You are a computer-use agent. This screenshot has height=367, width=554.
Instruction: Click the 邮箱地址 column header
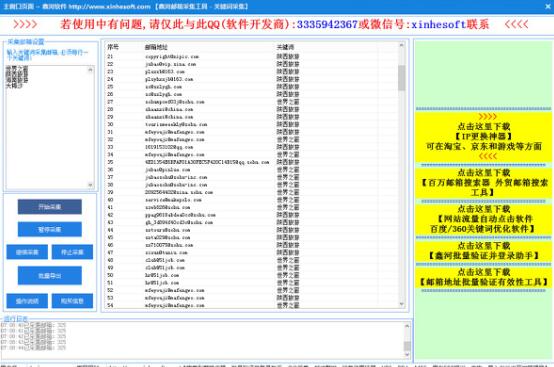coord(156,47)
